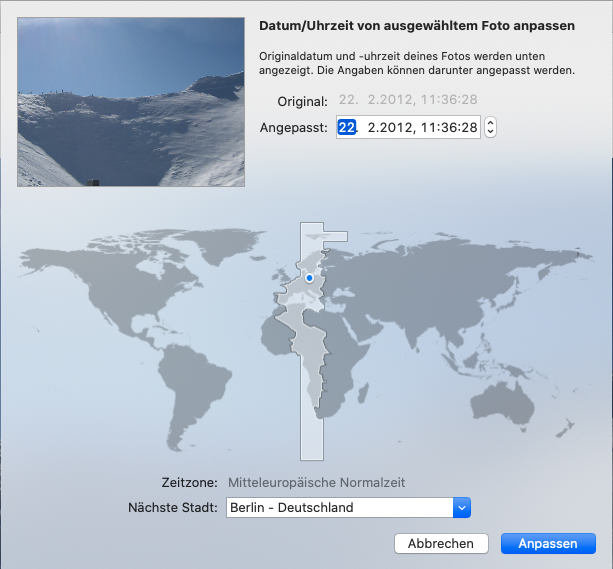The width and height of the screenshot is (613, 569).
Task: Click the greyed Original date value
Action: click(408, 100)
